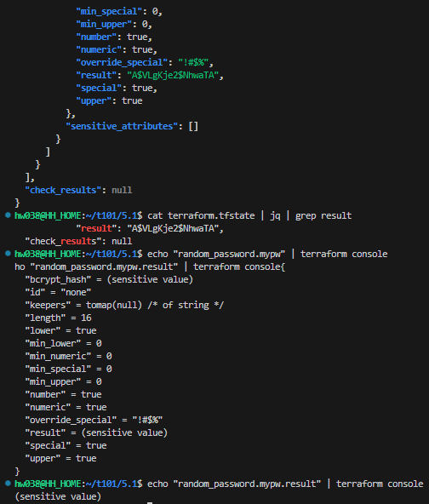Click the console output "min_special" = 0
Viewport: 429px width, 504px height.
click(x=68, y=369)
